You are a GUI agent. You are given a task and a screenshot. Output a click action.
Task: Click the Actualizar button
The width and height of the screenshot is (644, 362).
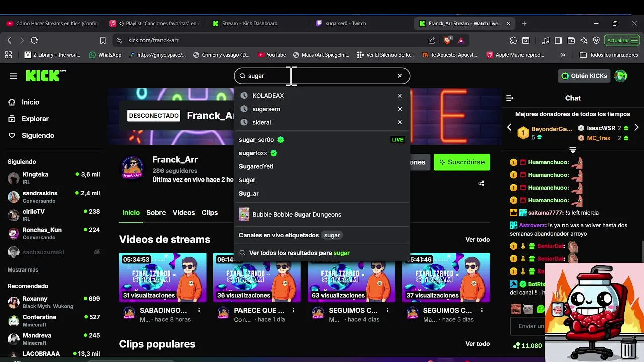pos(622,40)
